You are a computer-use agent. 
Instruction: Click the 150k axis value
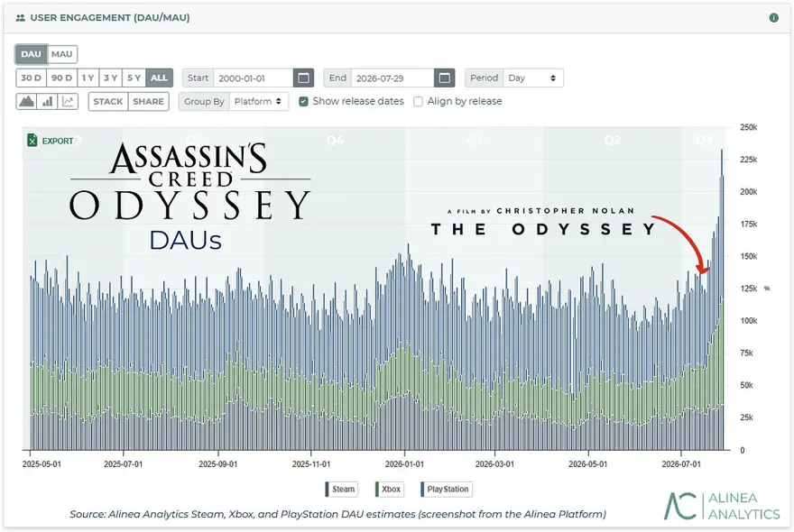[x=748, y=256]
